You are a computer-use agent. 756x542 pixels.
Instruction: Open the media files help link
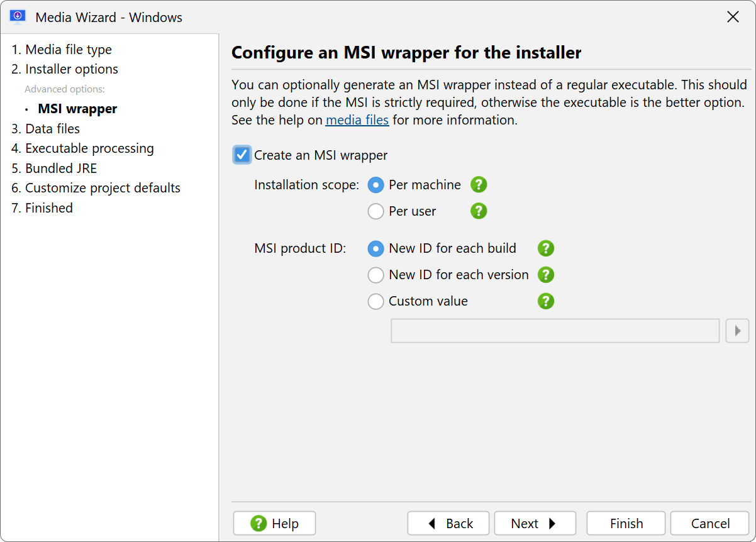click(357, 119)
